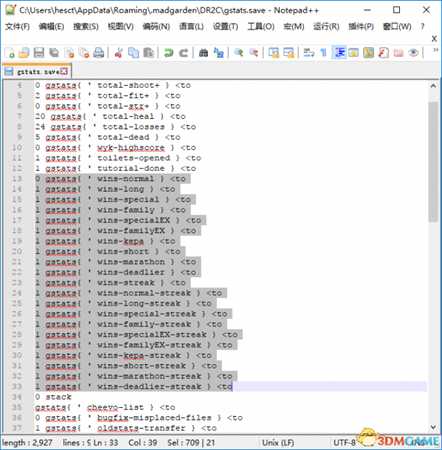This screenshot has width=442, height=450.
Task: Close the gstats.save tab with its red X
Action: pyautogui.click(x=64, y=71)
